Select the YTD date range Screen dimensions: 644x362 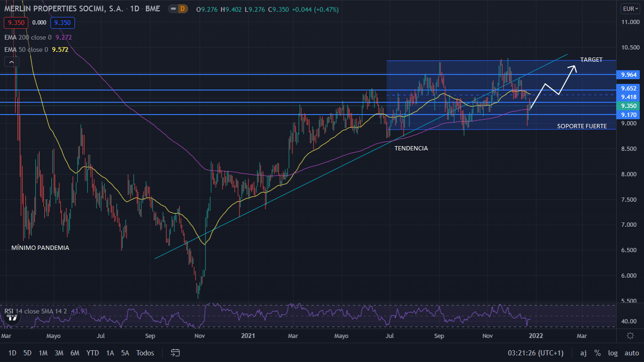[92, 353]
